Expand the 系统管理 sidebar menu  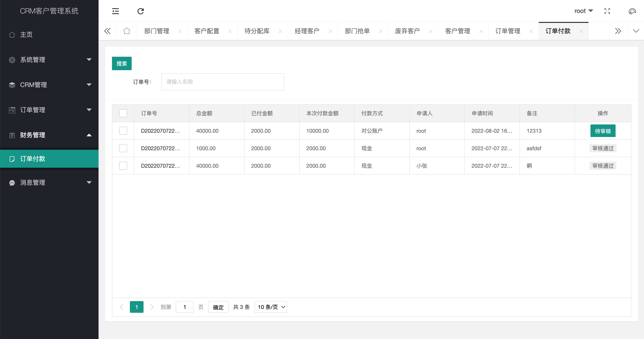tap(49, 60)
